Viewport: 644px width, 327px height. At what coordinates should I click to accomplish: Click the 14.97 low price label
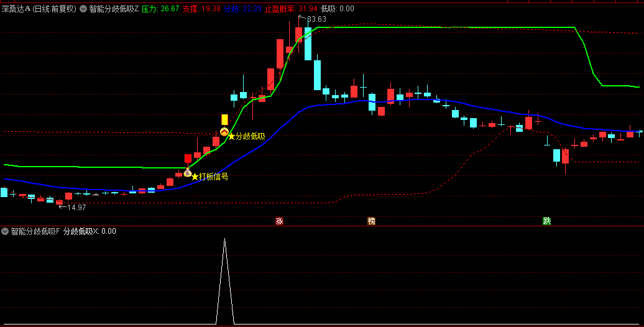(x=77, y=208)
